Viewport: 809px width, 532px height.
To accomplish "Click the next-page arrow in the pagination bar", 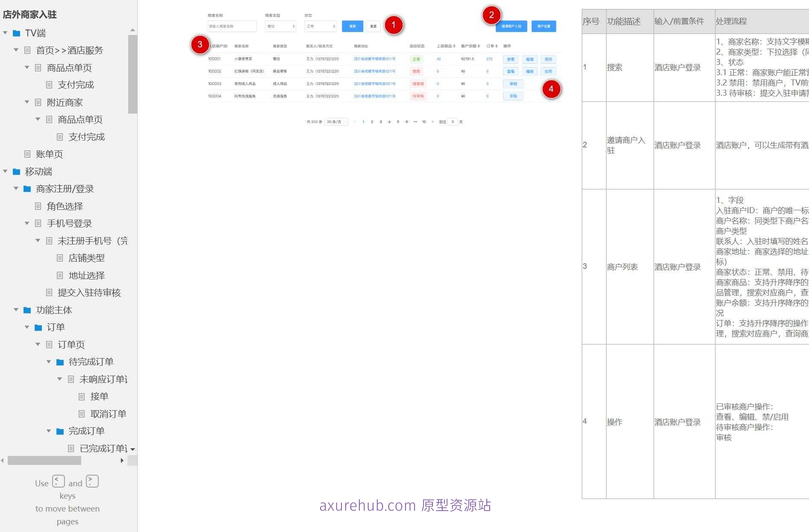I will (433, 121).
